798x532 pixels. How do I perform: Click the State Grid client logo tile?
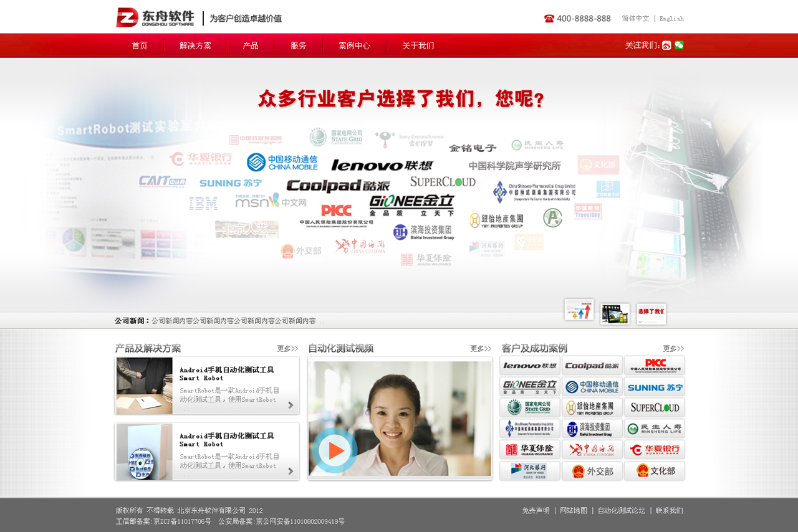(x=530, y=408)
